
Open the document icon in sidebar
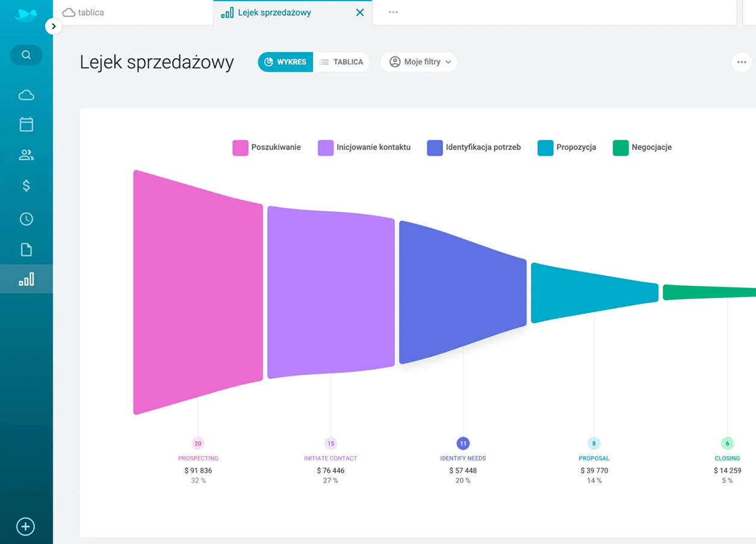(x=26, y=250)
